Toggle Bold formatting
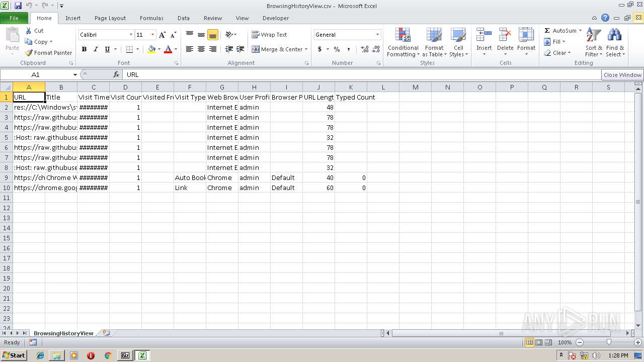 [84, 49]
